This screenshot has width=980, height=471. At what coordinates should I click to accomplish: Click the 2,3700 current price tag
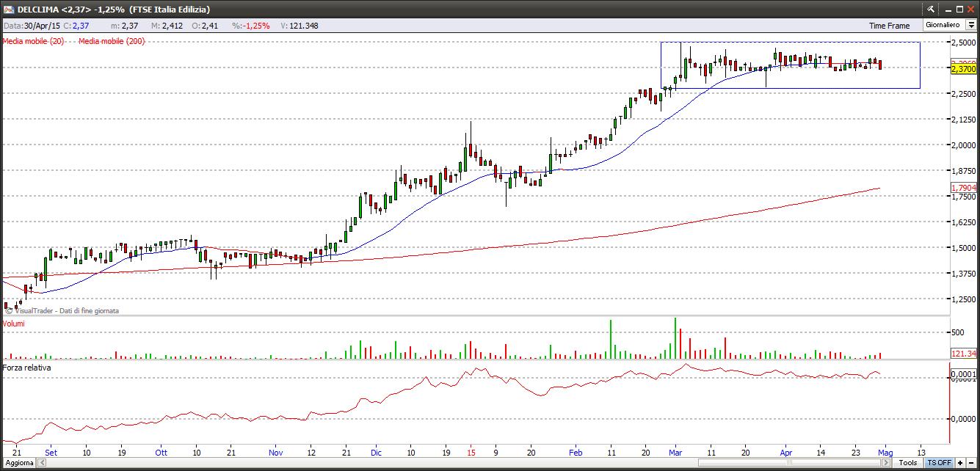963,69
